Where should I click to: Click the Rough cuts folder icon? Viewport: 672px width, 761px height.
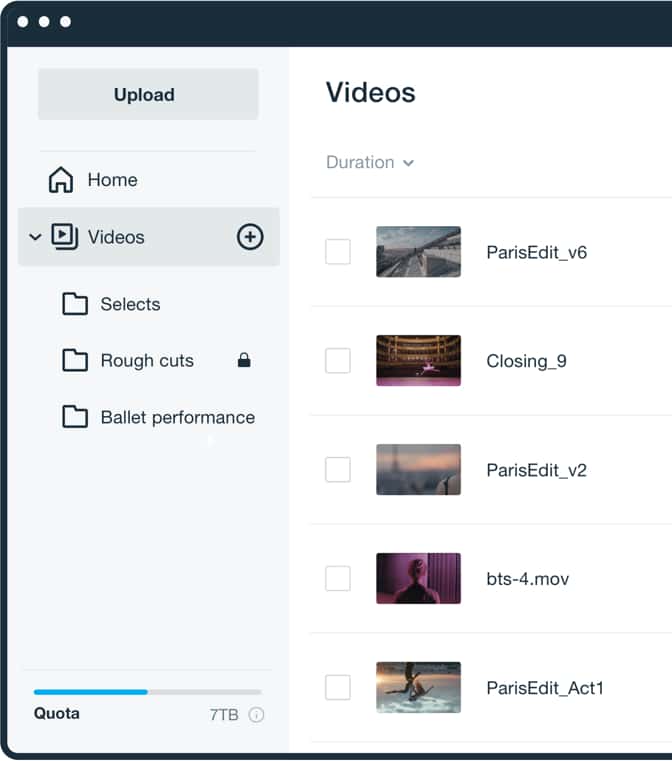[75, 360]
